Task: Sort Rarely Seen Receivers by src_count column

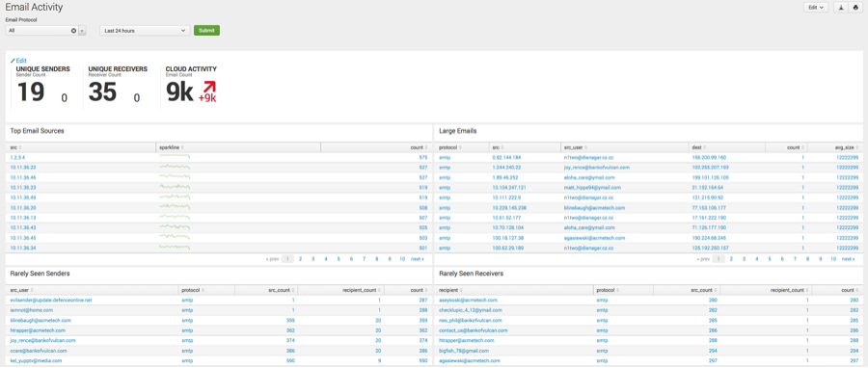Action: (705, 290)
